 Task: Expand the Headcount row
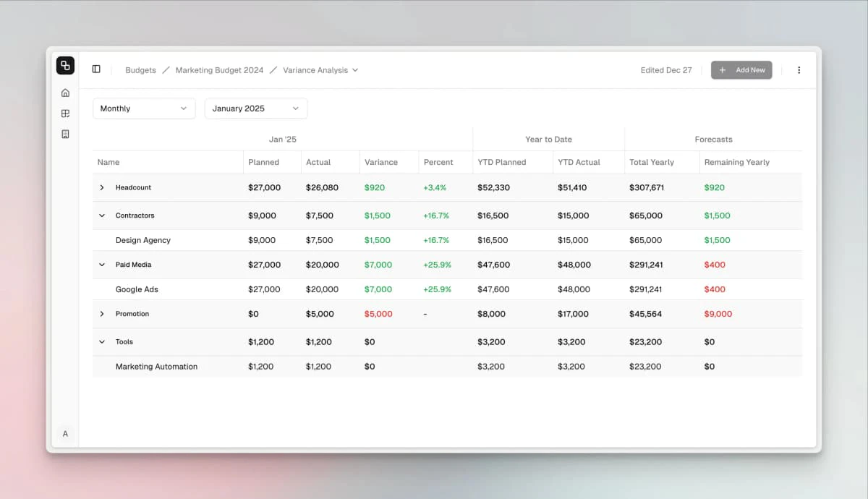102,187
